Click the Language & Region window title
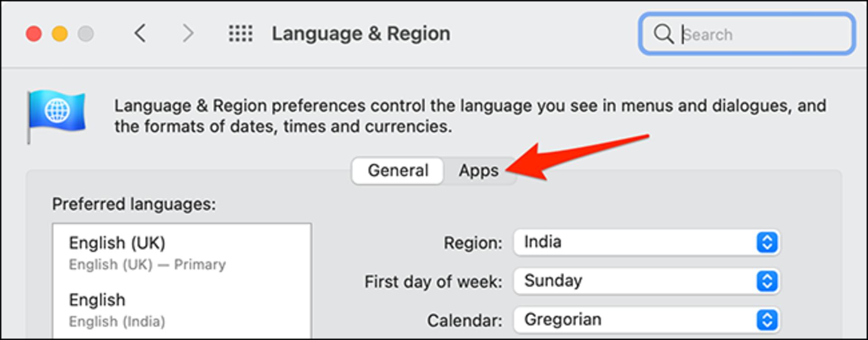The width and height of the screenshot is (868, 340). coord(361,34)
